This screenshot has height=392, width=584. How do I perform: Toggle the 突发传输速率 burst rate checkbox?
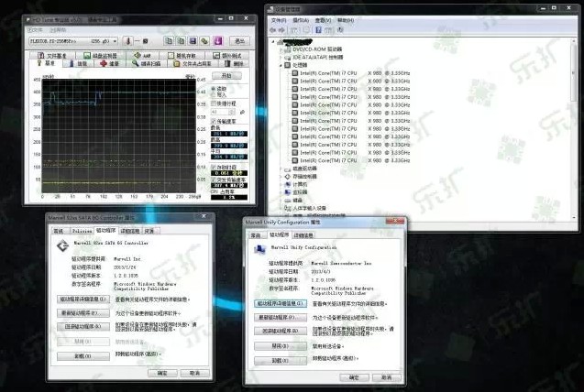214,180
